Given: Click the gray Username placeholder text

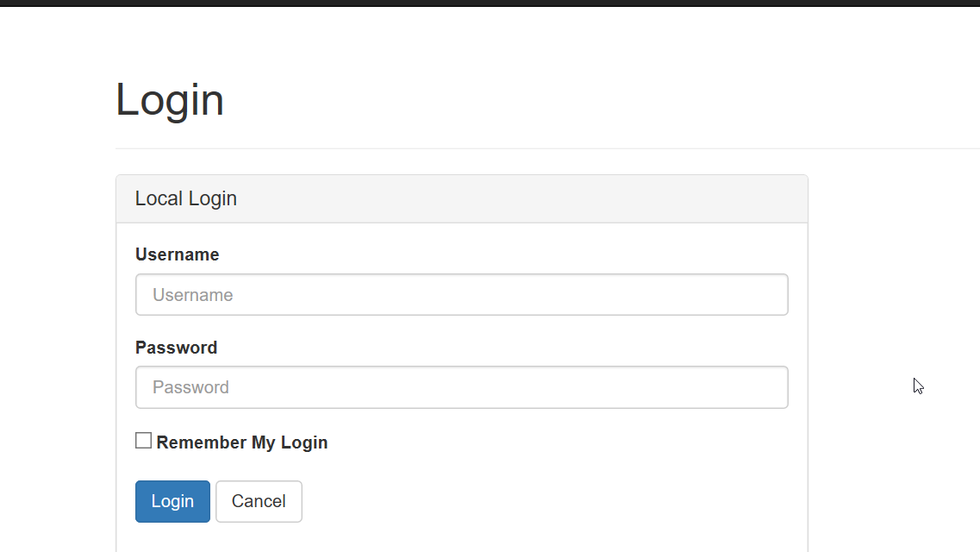Looking at the screenshot, I should coord(193,295).
